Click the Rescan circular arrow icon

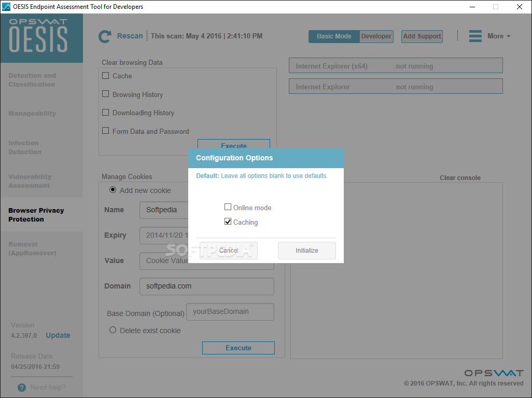[105, 36]
